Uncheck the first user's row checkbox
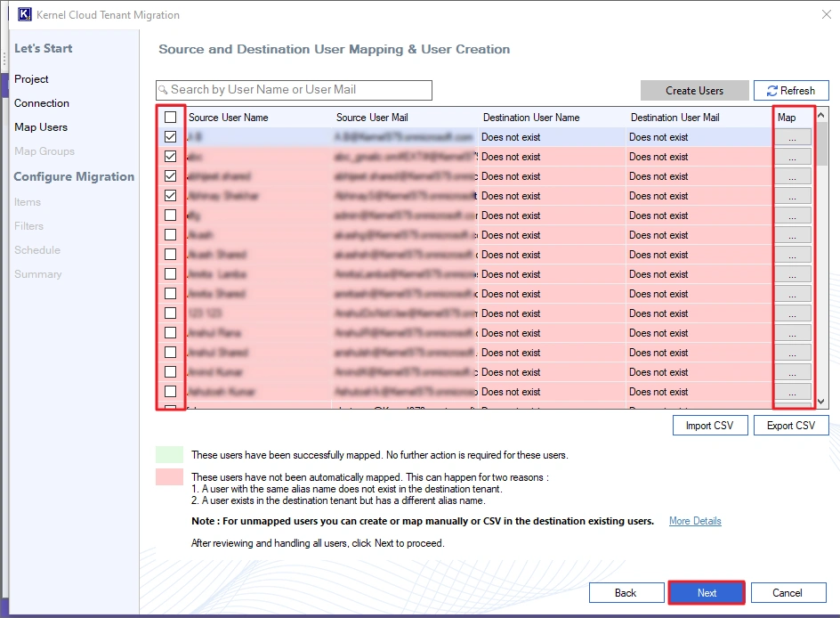The width and height of the screenshot is (840, 618). pos(170,137)
